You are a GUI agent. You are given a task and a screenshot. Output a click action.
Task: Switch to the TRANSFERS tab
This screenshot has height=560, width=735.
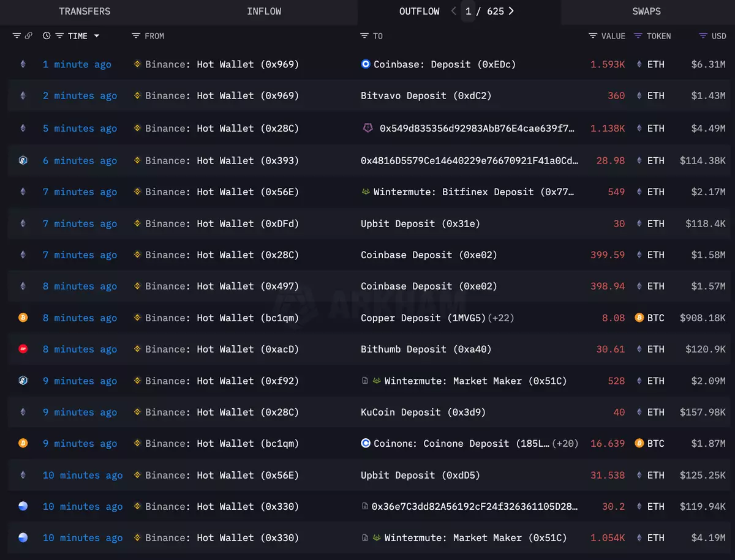pos(85,11)
